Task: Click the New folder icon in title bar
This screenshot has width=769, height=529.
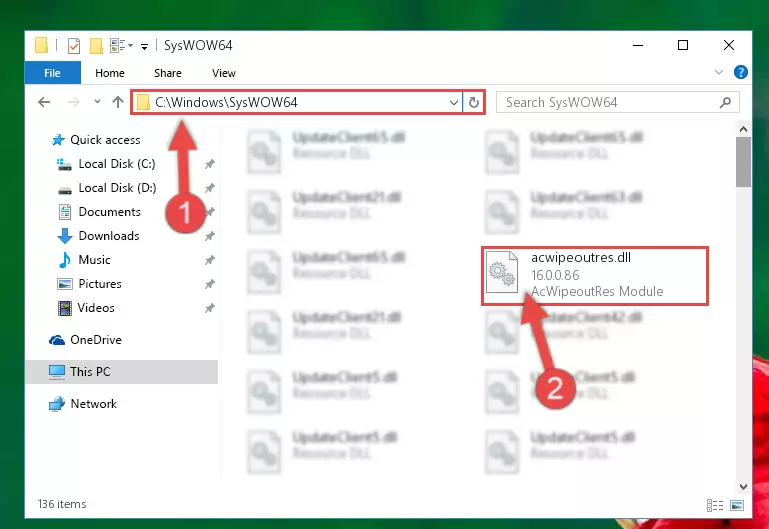Action: coord(96,46)
